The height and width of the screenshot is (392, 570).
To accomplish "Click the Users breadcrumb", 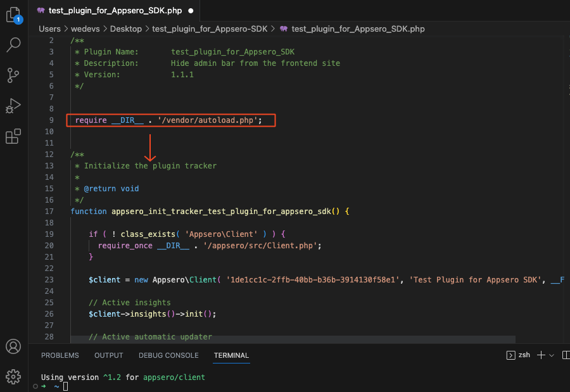I will pos(50,28).
